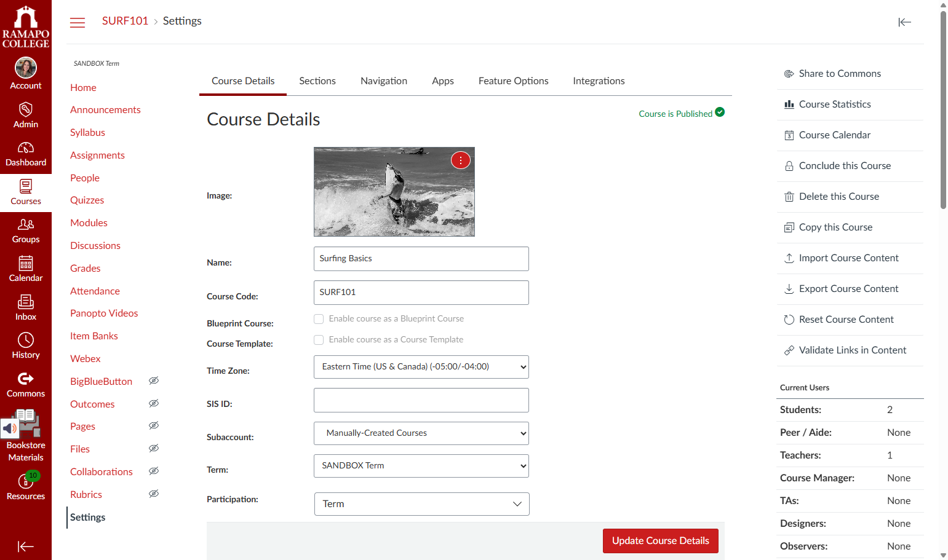Click hidden-eye icon beside Files

pyautogui.click(x=154, y=448)
